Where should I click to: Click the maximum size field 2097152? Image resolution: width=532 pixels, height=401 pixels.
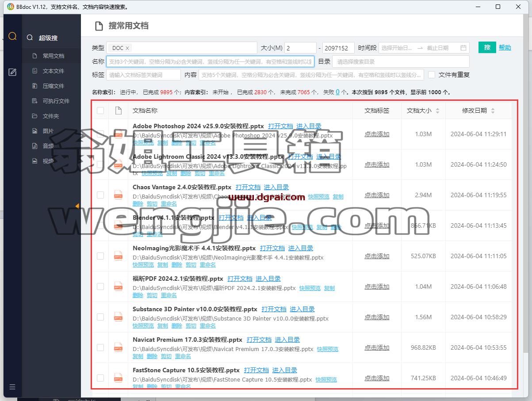click(338, 48)
